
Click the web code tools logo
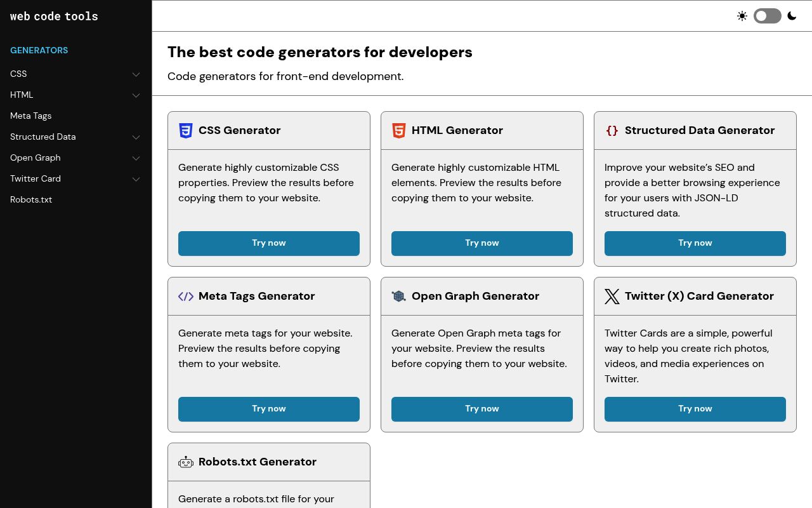click(x=54, y=16)
